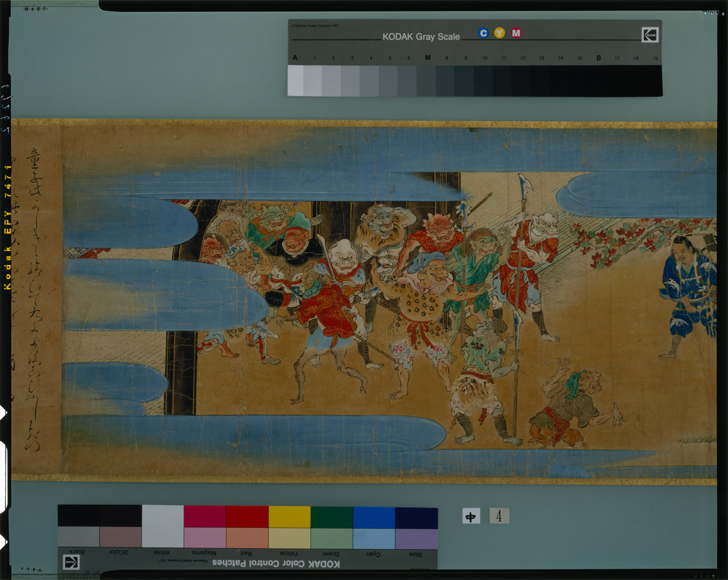Click the "White" patch label

pyautogui.click(x=162, y=552)
